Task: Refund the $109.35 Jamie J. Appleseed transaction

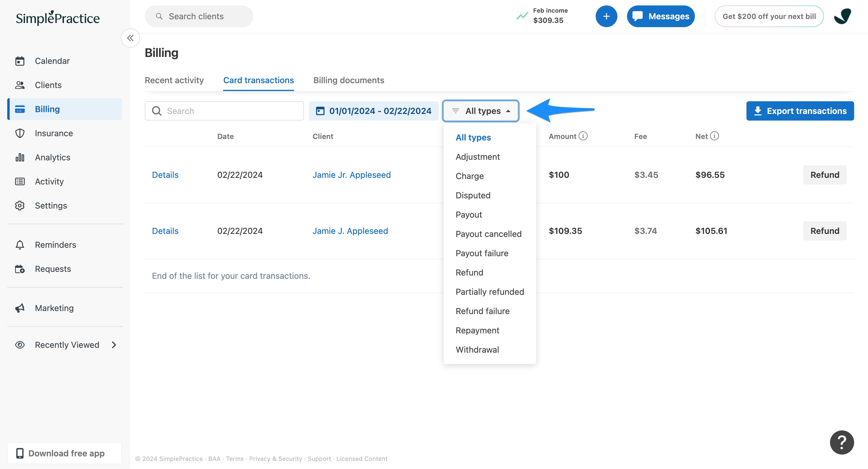Action: [x=825, y=231]
